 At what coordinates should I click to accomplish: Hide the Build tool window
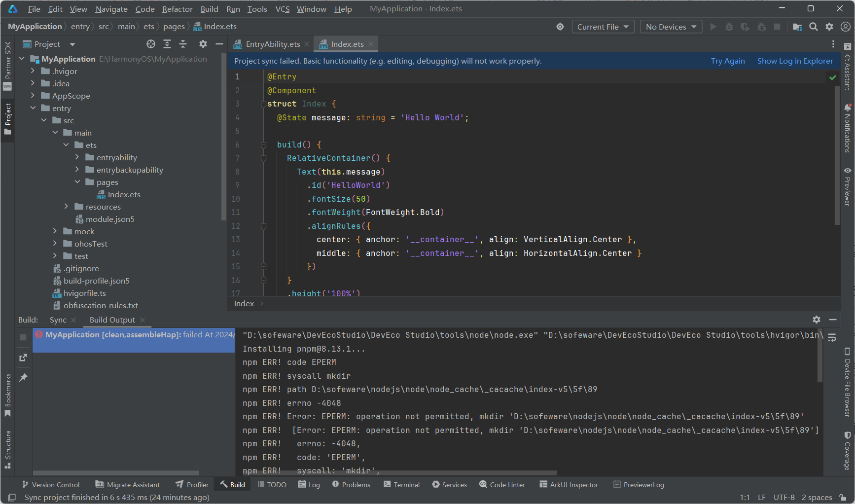[x=833, y=320]
